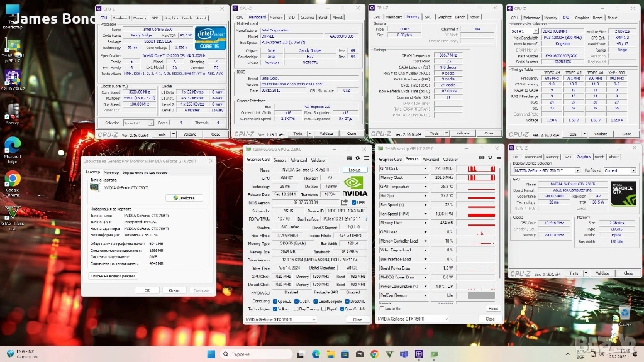Enable the Log to file checkbox
The height and width of the screenshot is (362, 644).
click(380, 308)
